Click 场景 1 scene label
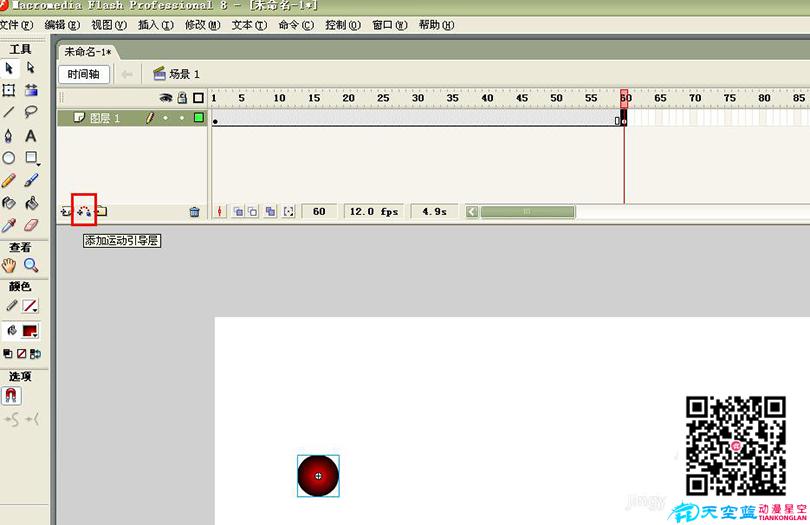The width and height of the screenshot is (810, 525). 177,74
